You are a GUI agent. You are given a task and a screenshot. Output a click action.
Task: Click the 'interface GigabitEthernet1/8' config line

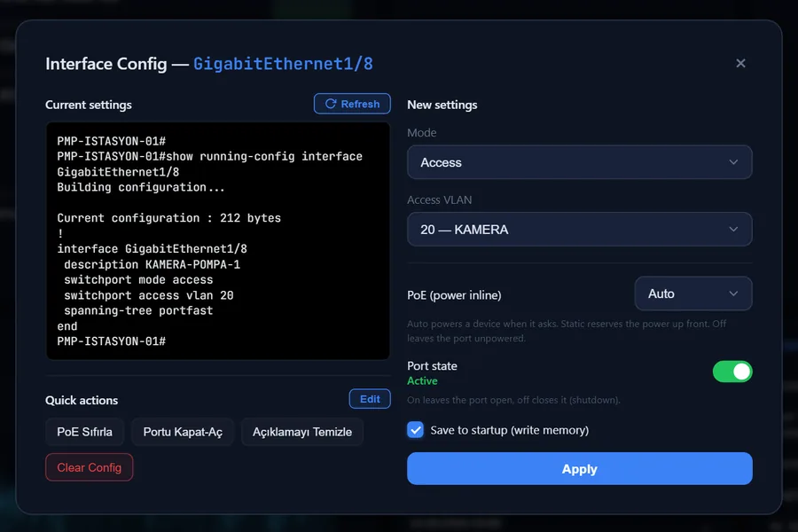click(152, 249)
